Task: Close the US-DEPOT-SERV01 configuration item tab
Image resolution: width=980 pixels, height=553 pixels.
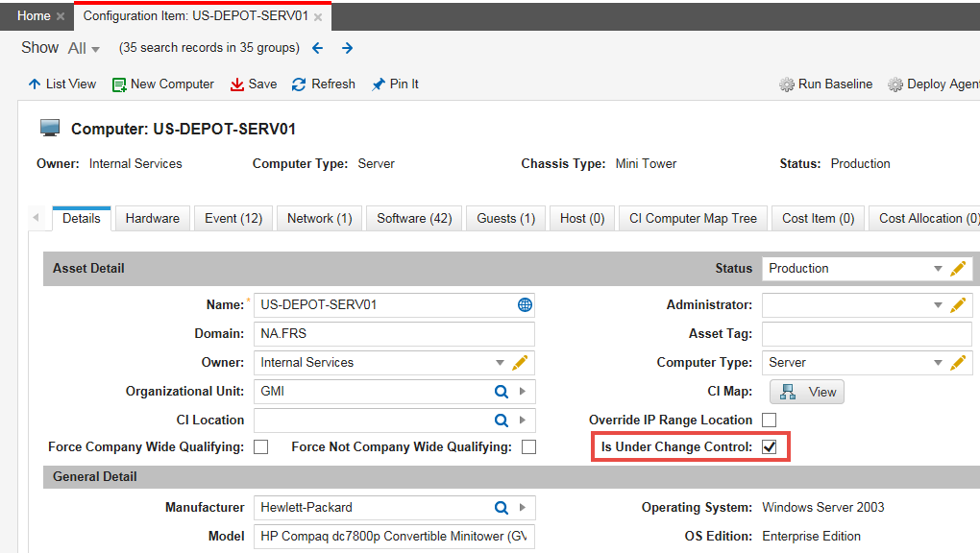Action: coord(318,17)
